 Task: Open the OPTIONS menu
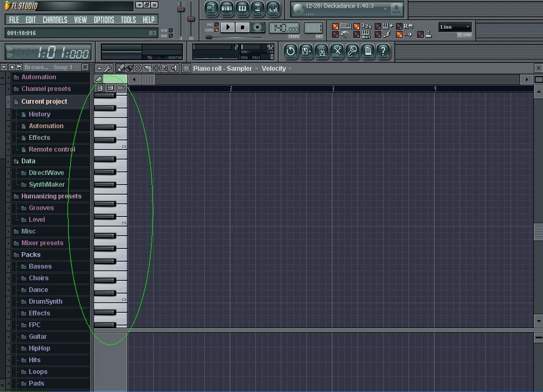(104, 20)
